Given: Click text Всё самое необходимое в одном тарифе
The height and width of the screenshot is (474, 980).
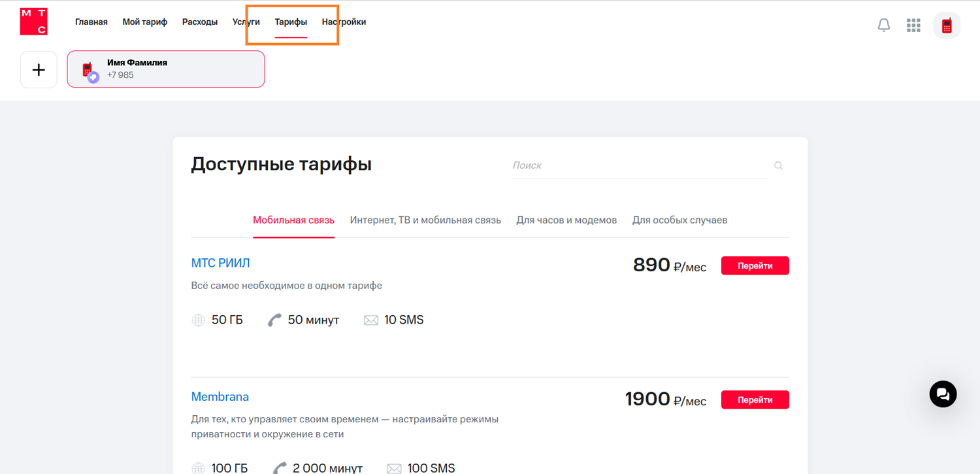Looking at the screenshot, I should point(287,286).
